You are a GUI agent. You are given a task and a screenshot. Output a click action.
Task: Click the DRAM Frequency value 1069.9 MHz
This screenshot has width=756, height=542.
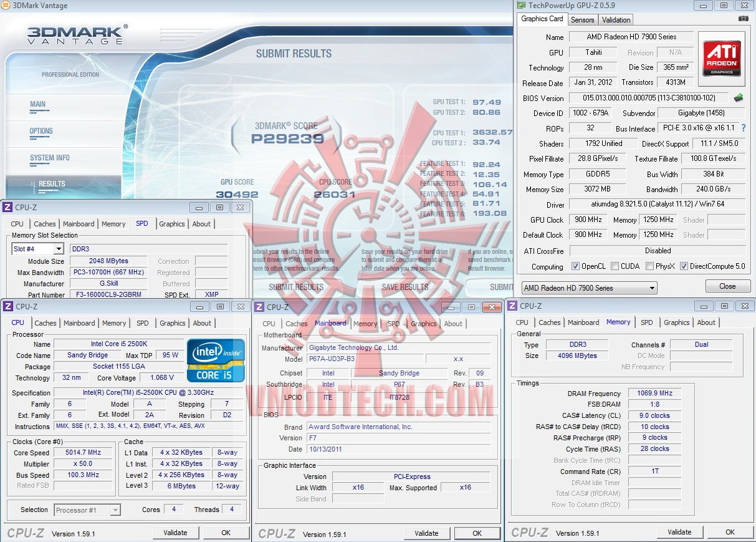point(654,394)
